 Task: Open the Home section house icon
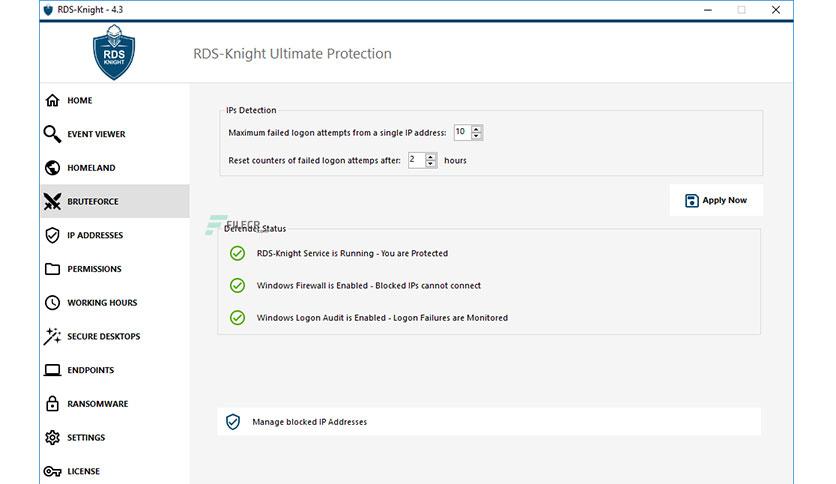point(52,100)
